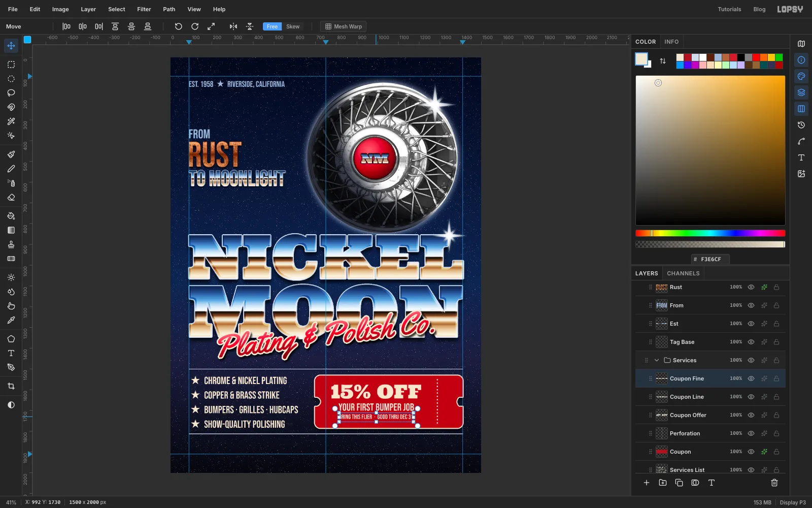
Task: Toggle lock on Coupon Offer layer
Action: pos(776,415)
